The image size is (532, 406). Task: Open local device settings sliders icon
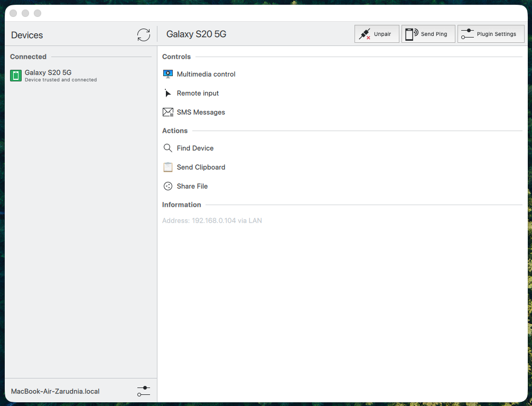tap(144, 391)
